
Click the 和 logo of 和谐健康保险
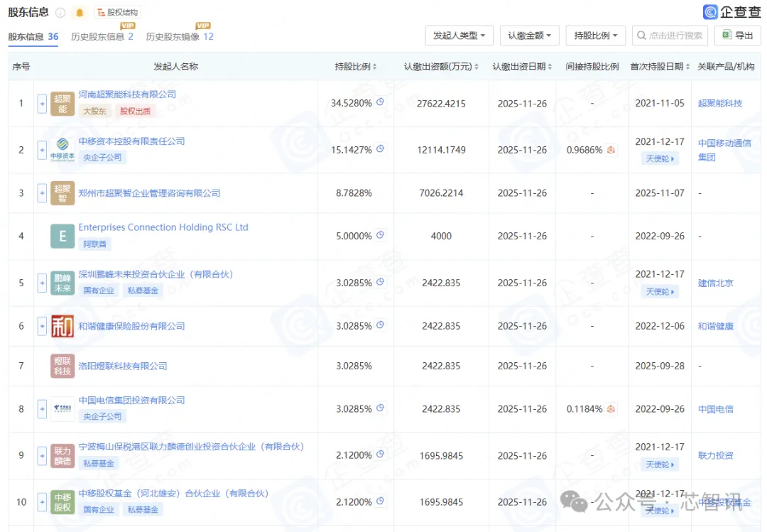[x=62, y=325]
